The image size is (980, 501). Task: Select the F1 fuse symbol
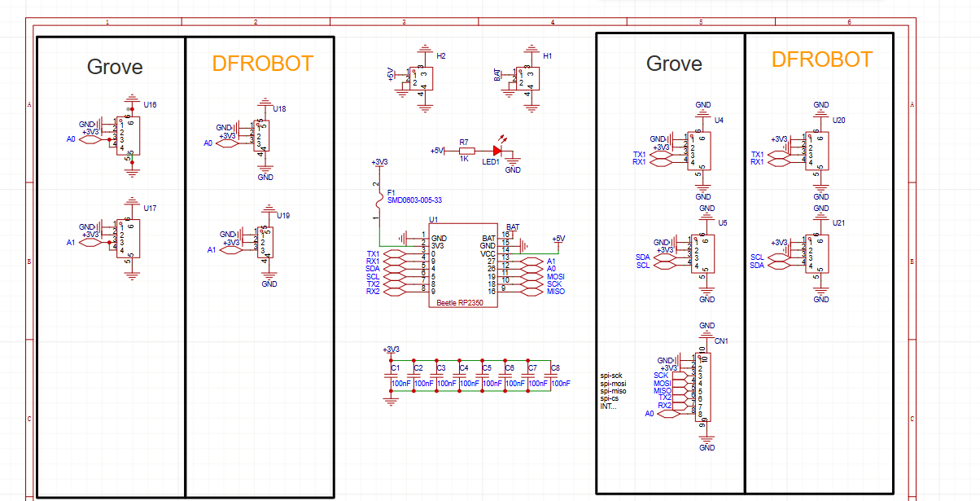pyautogui.click(x=377, y=200)
